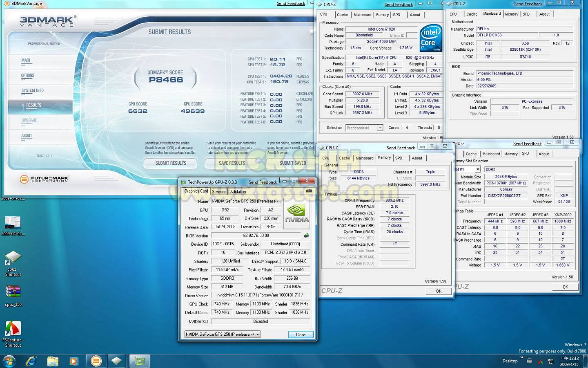Screen dimensions: 588x368
Task: Select the FSCapture - Shortcut desktop icon
Action: 13,334
